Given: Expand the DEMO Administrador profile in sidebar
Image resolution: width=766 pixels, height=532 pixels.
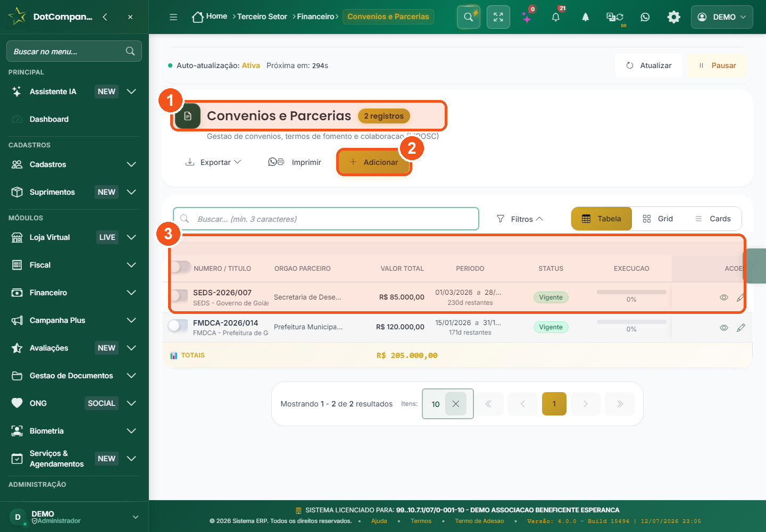Looking at the screenshot, I should click(x=74, y=517).
